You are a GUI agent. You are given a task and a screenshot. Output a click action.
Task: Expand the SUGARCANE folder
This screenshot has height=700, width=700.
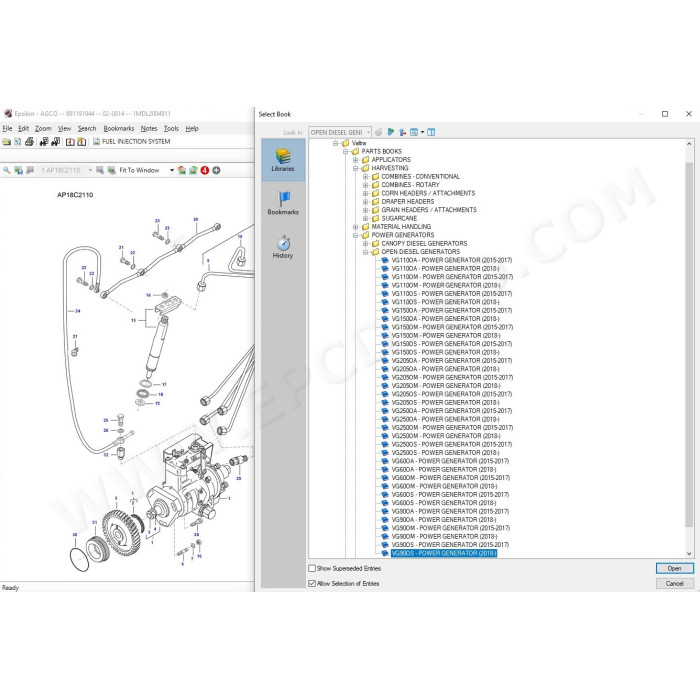pos(366,219)
